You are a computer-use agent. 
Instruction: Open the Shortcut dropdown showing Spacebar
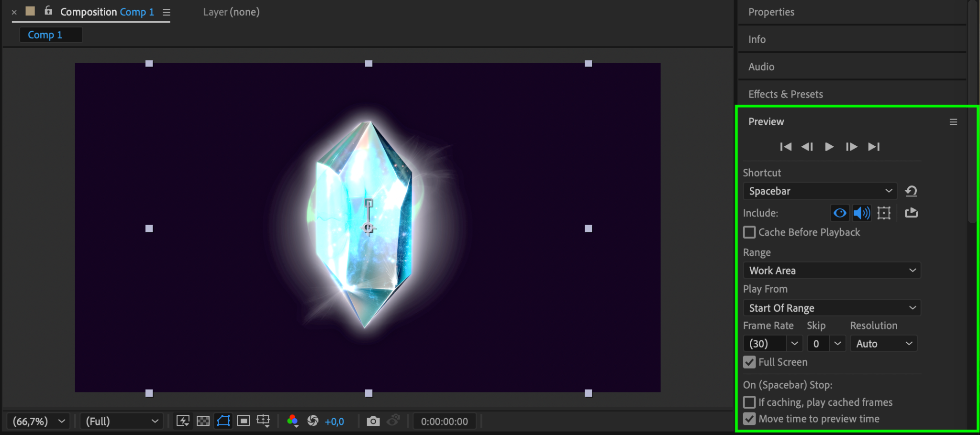point(820,191)
